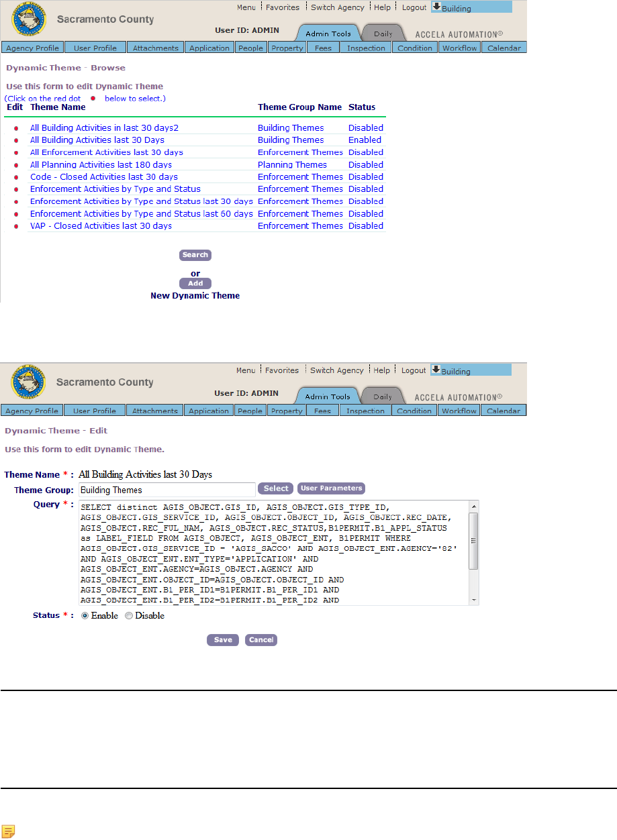Image resolution: width=617 pixels, height=840 pixels.
Task: Click Query box scrollbar up arrow
Action: 474,507
